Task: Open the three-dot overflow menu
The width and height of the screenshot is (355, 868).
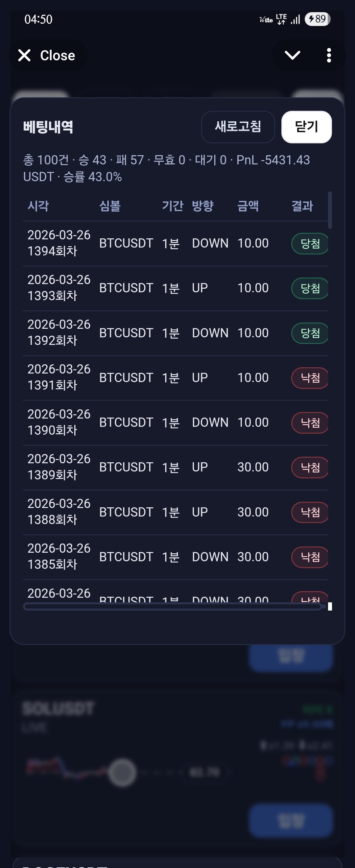Action: (329, 55)
